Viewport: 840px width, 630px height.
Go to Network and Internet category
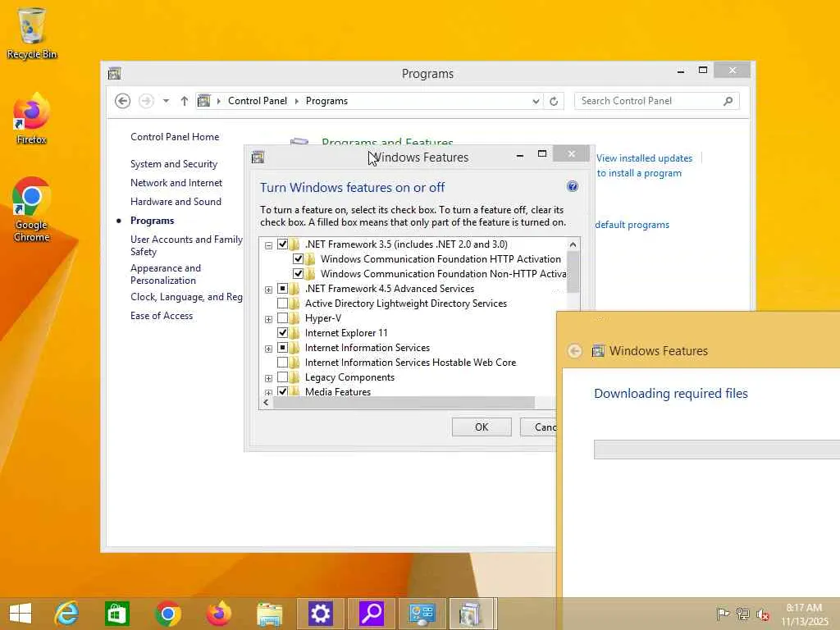click(176, 183)
